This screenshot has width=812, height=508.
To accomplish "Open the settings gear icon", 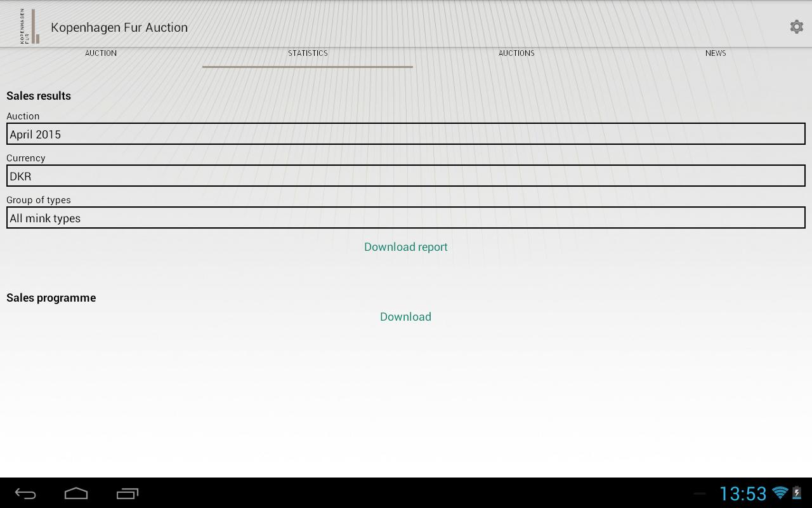I will click(796, 27).
